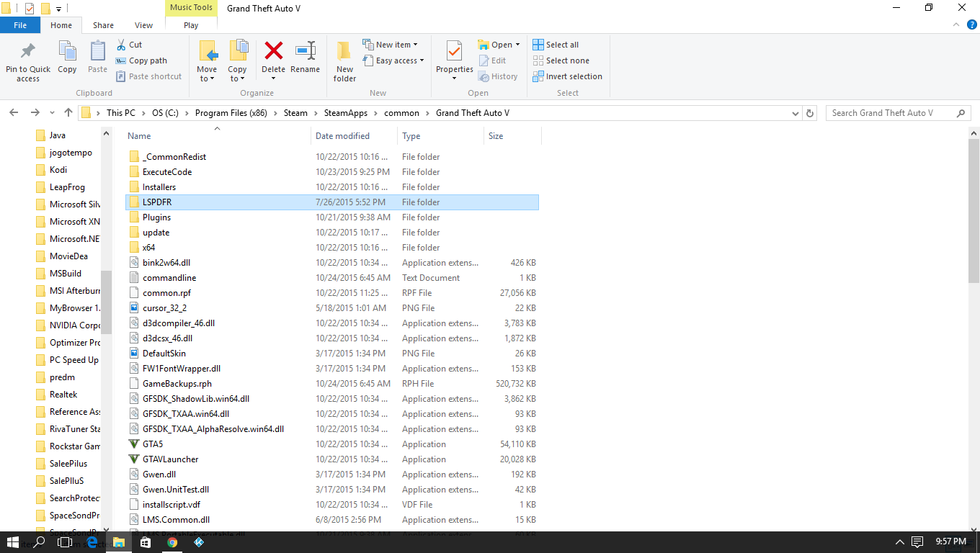Viewport: 980px width, 553px height.
Task: Open the File menu tab
Action: coord(20,25)
